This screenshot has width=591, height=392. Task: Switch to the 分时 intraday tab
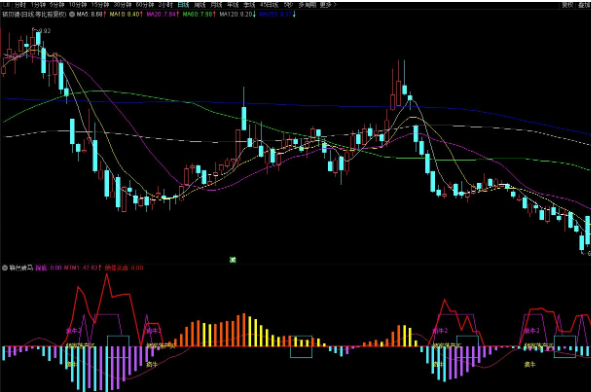(x=20, y=5)
